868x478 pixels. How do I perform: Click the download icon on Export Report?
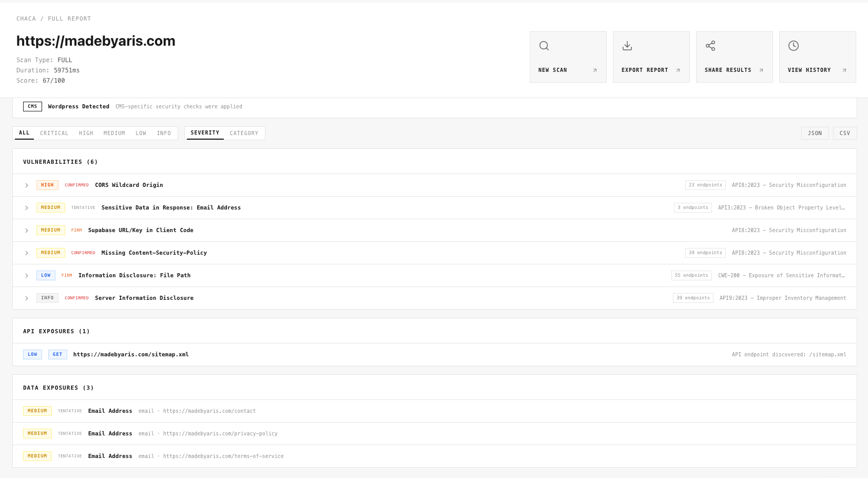pos(627,46)
